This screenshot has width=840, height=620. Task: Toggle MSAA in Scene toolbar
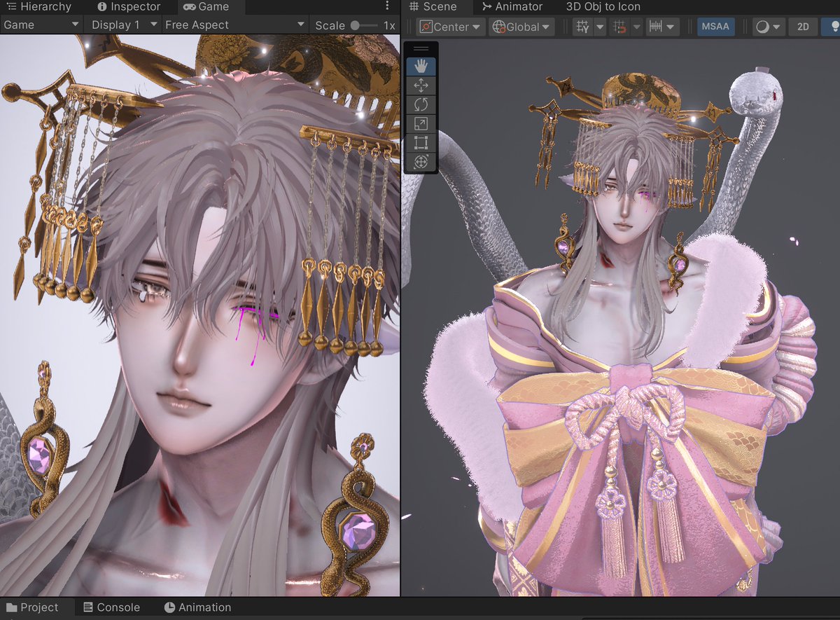tap(715, 27)
